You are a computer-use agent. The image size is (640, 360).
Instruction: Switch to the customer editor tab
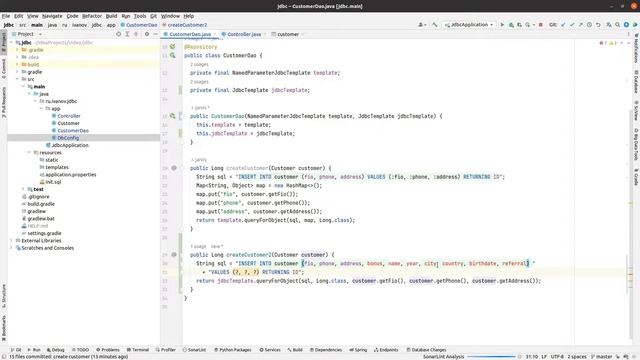pyautogui.click(x=288, y=34)
